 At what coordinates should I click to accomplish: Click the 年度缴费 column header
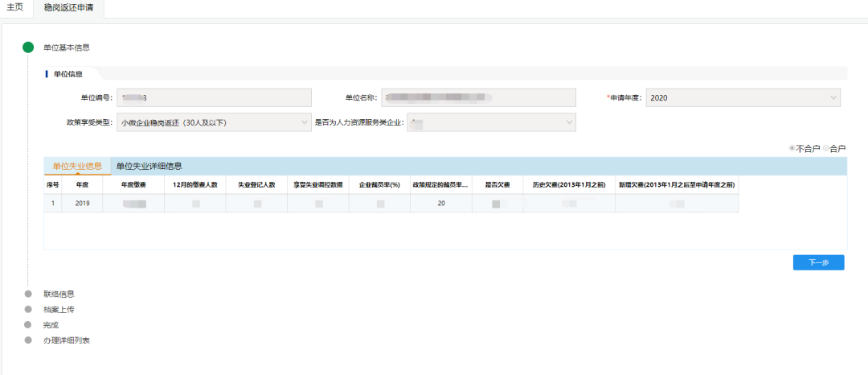[x=133, y=185]
